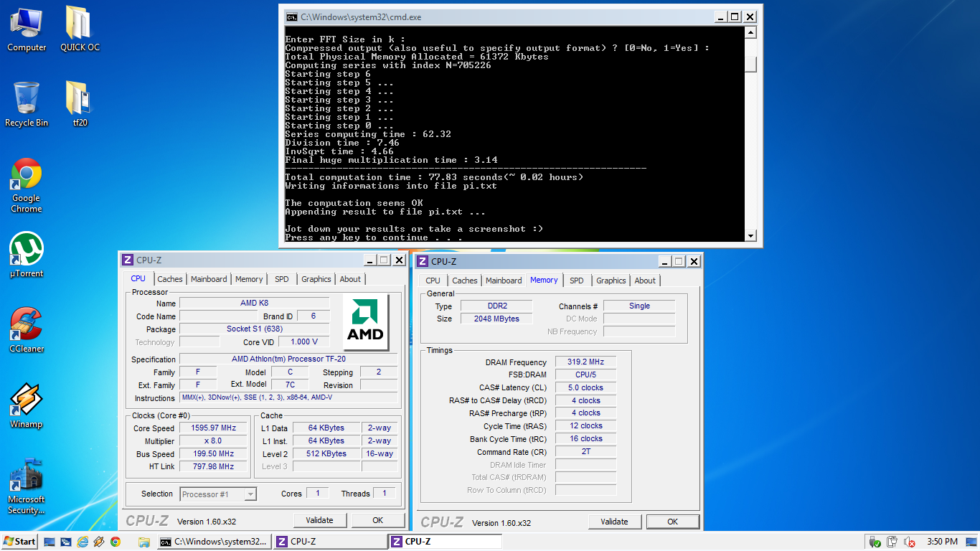Launch CCleaner from desktop shortcut
Viewport: 980px width, 551px height.
[27, 330]
